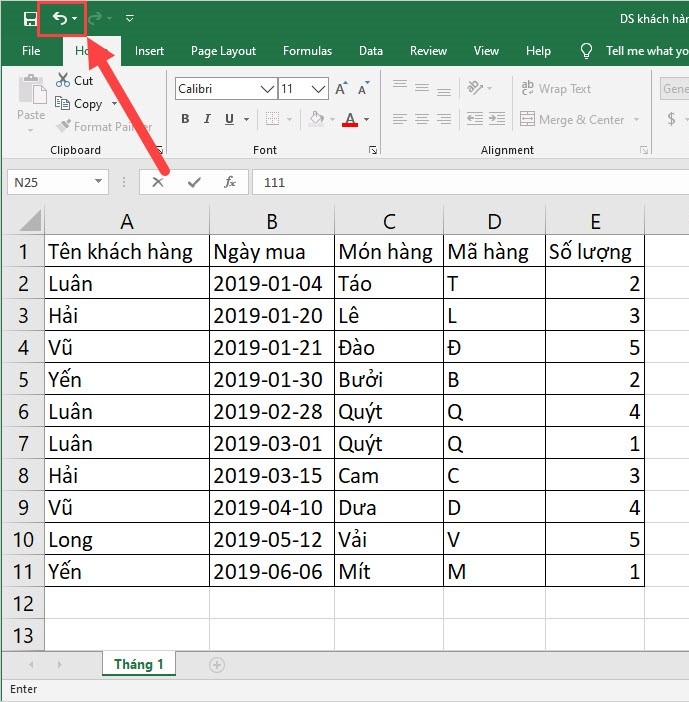Open Customize Quick Access Toolbar menu
Screen dimensions: 689x702
130,18
